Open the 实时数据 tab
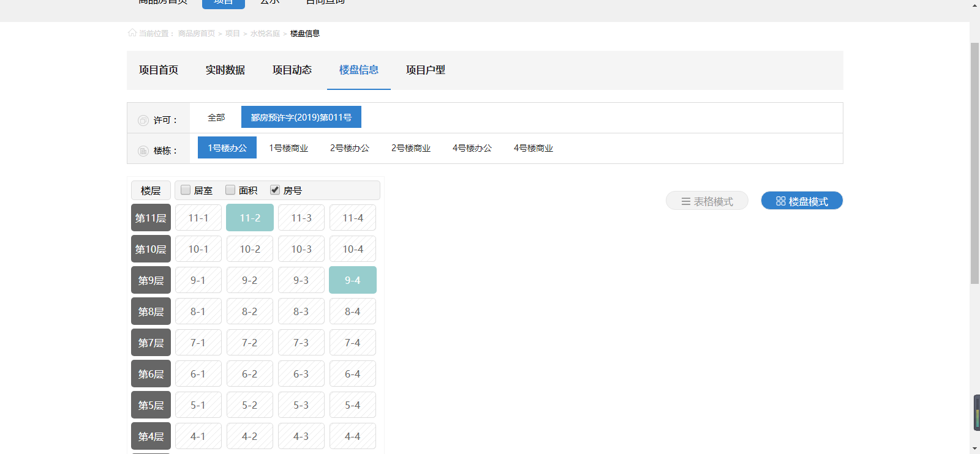Viewport: 980px width, 454px height. coord(225,70)
